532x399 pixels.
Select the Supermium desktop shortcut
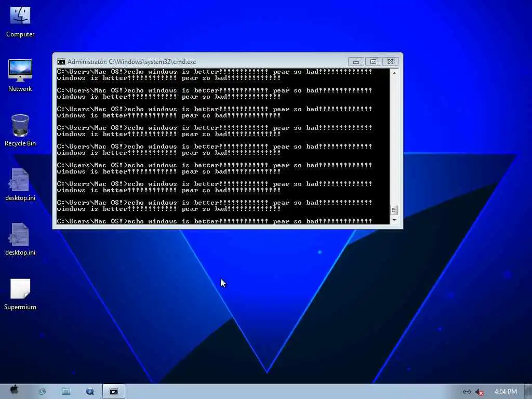coord(20,294)
